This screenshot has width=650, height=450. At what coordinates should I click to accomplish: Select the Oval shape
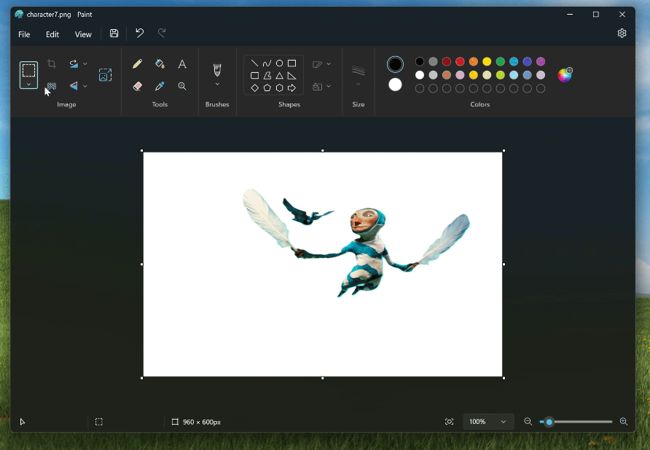[x=279, y=63]
